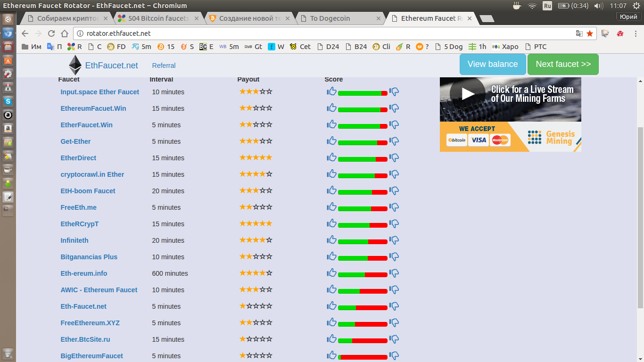
Task: Thumbs up cryptocrawl.in Ether
Action: coord(332,174)
